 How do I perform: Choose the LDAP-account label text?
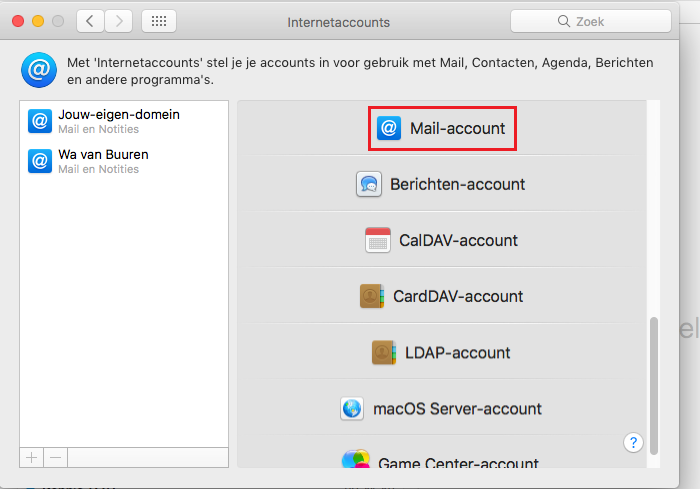[457, 352]
